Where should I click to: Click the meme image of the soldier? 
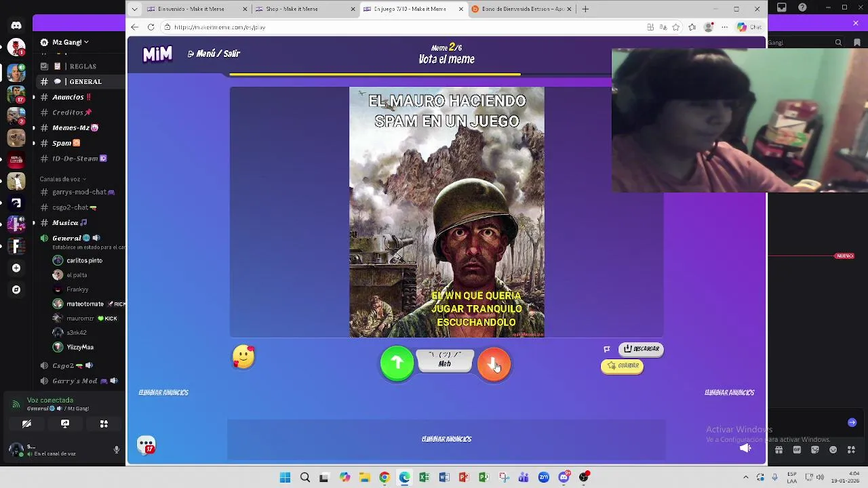[x=447, y=212]
